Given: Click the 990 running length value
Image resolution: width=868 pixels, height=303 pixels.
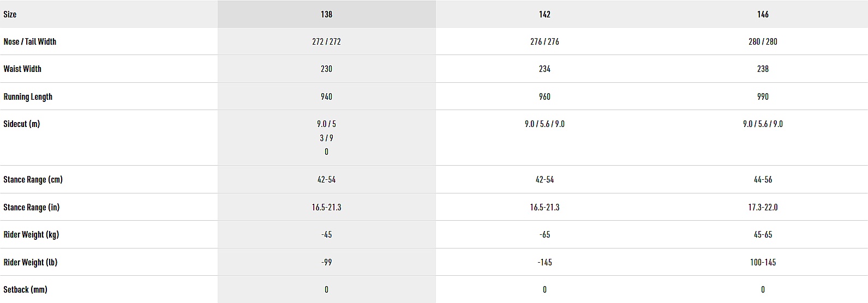Looking at the screenshot, I should click(763, 96).
